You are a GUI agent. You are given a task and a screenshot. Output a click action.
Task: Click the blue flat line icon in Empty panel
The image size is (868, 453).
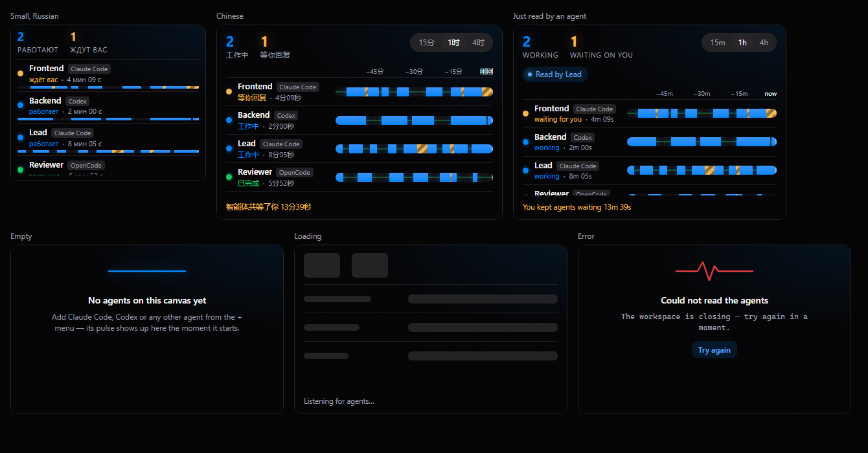(147, 271)
